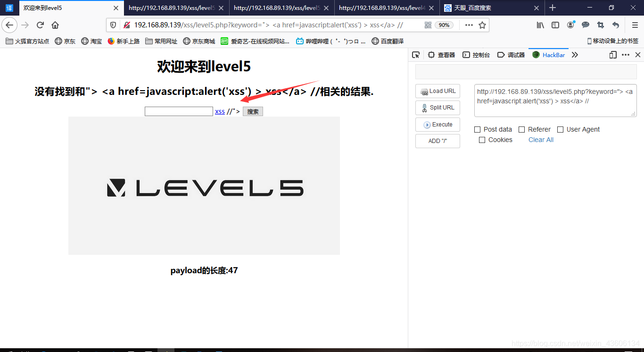Close the 欢迎来到level5 tab
The height and width of the screenshot is (352, 644).
pos(116,8)
